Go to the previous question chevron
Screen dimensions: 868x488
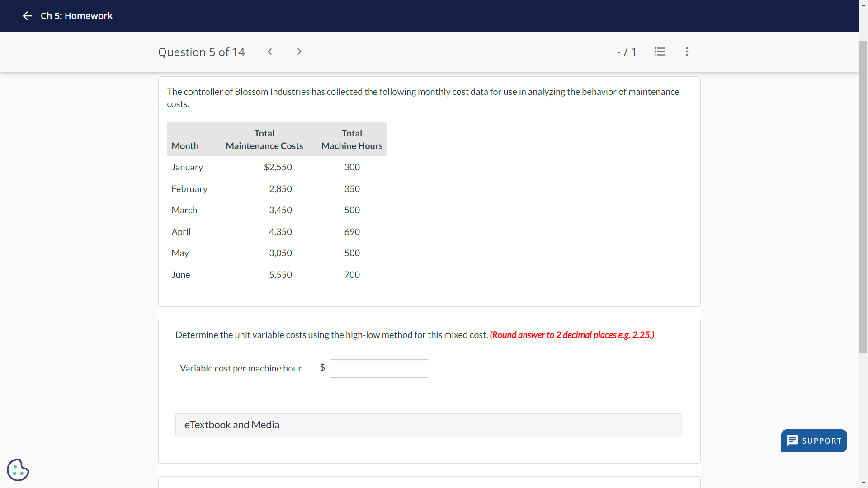(270, 52)
